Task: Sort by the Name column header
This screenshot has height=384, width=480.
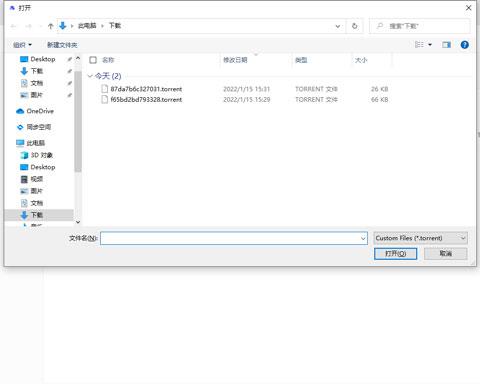Action: pyautogui.click(x=108, y=60)
